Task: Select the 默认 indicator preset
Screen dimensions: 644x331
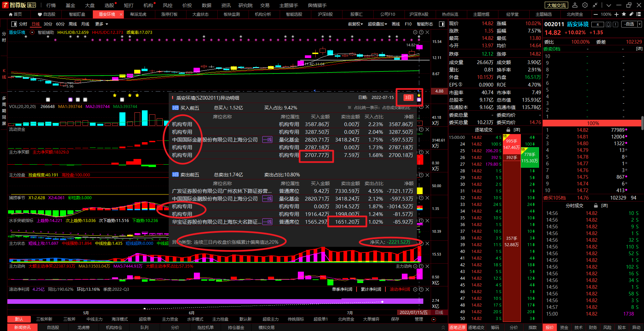Action: pos(19,319)
